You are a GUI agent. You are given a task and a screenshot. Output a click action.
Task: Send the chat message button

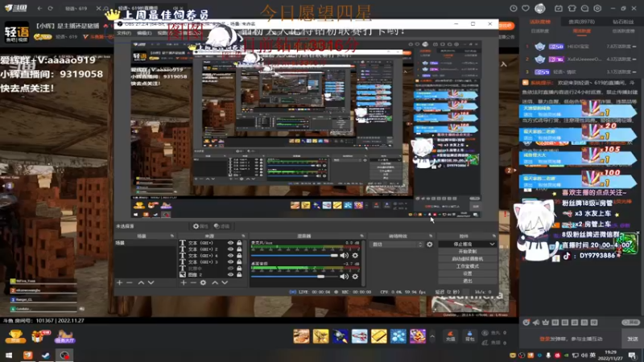[x=633, y=339]
